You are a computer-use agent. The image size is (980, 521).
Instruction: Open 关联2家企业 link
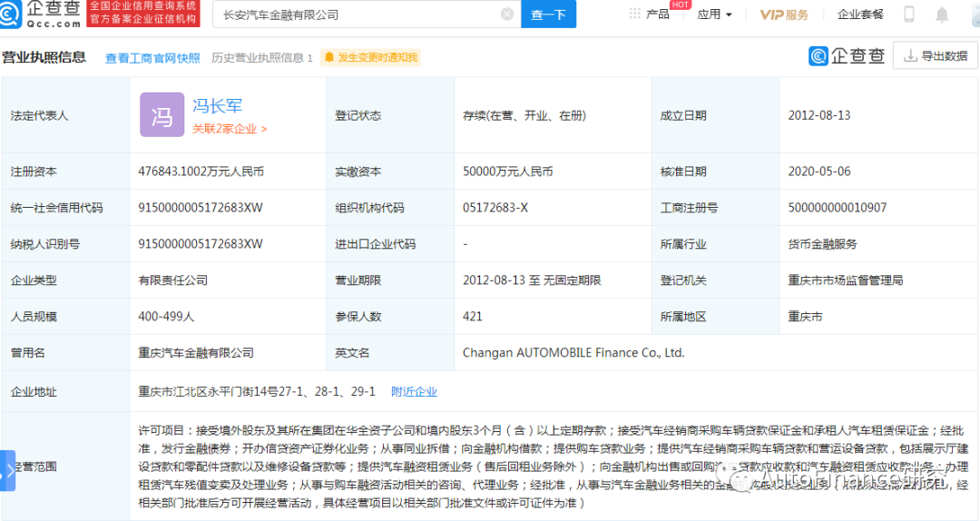pos(230,129)
